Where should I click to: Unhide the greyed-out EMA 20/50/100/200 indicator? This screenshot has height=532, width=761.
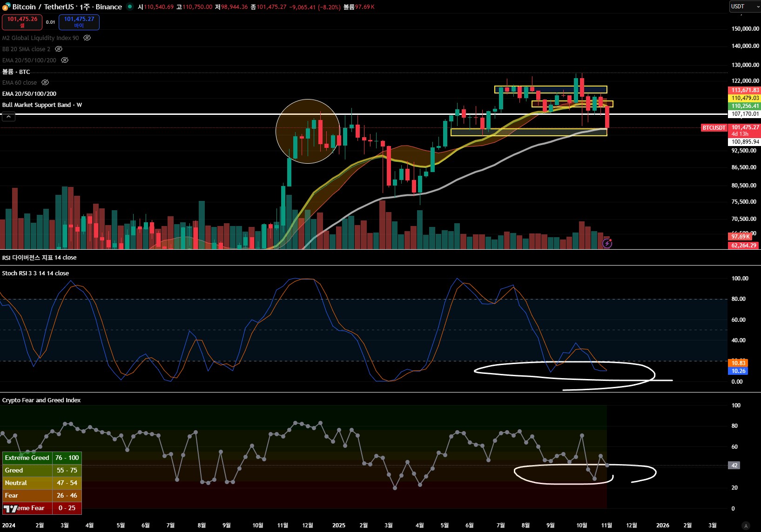pos(65,60)
